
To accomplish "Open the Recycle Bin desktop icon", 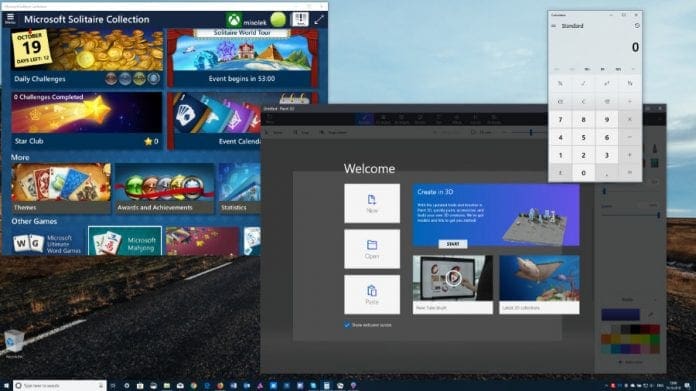I will coord(14,343).
